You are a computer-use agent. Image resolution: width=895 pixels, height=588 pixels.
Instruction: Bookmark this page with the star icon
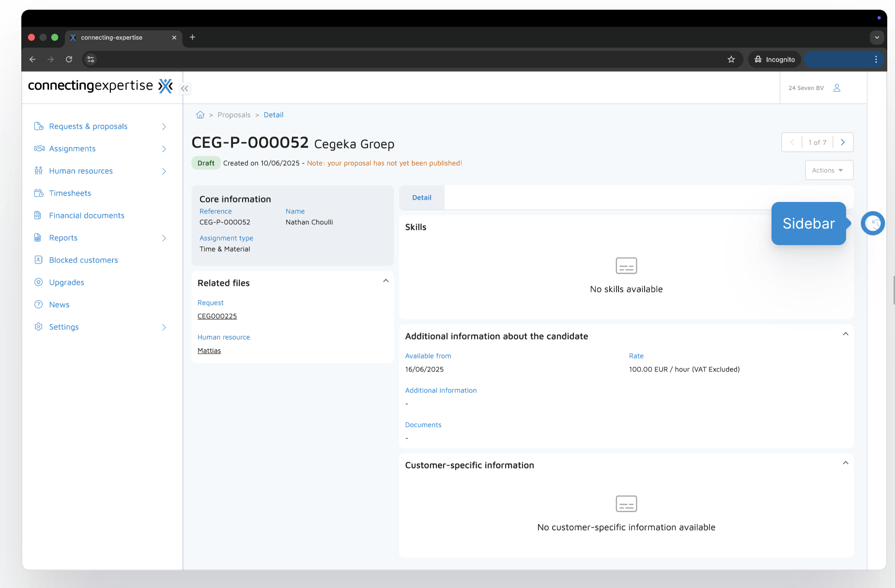[x=731, y=60]
